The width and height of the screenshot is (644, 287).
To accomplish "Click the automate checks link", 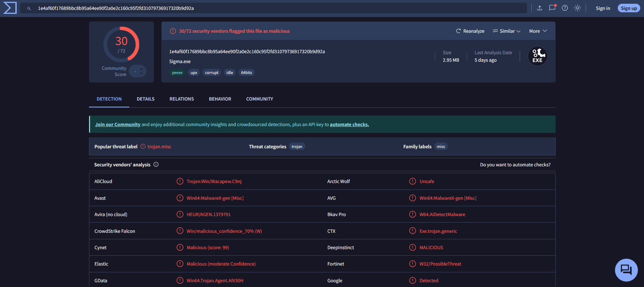I will click(x=349, y=124).
